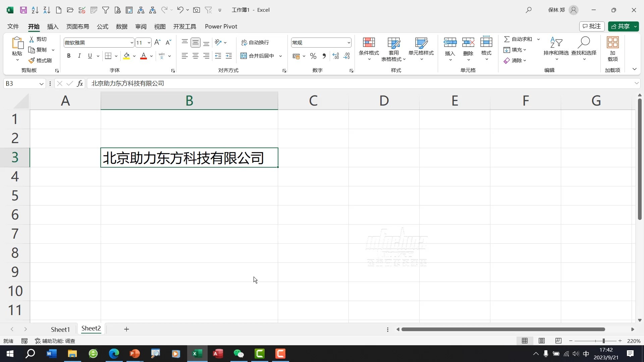
Task: Toggle Italic formatting
Action: [79, 56]
